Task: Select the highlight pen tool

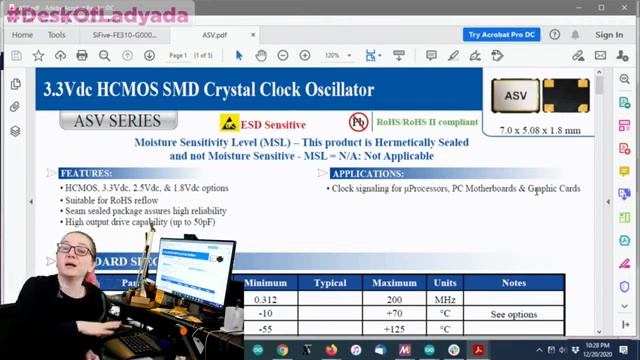Action: coord(453,56)
